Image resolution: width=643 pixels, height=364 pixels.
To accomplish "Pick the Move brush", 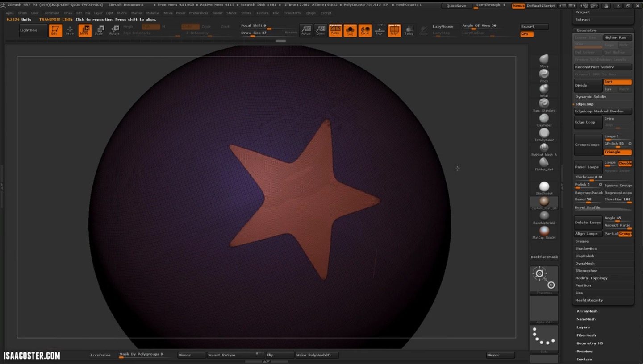I will tap(544, 60).
